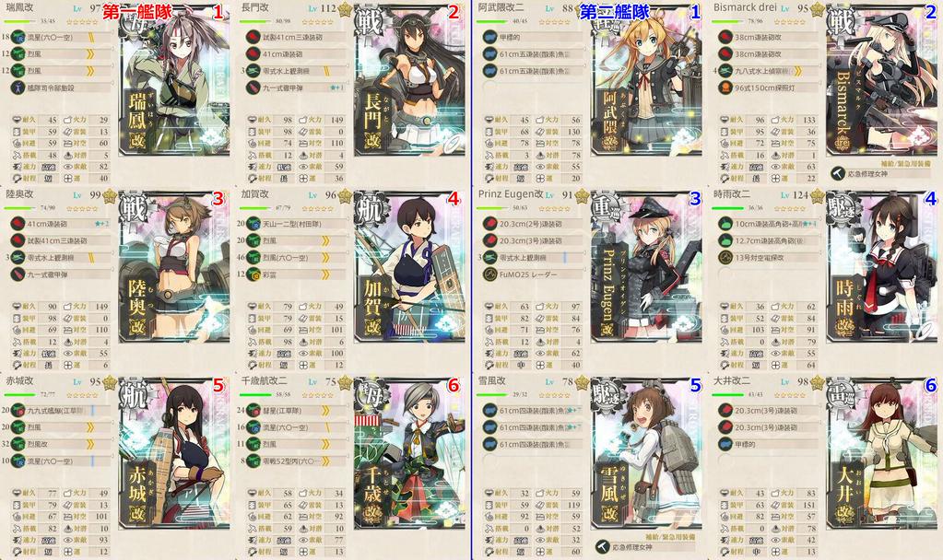943x560 pixels.
Task: Click the 応急修理女神 icon under 雪風改
Action: 602,547
